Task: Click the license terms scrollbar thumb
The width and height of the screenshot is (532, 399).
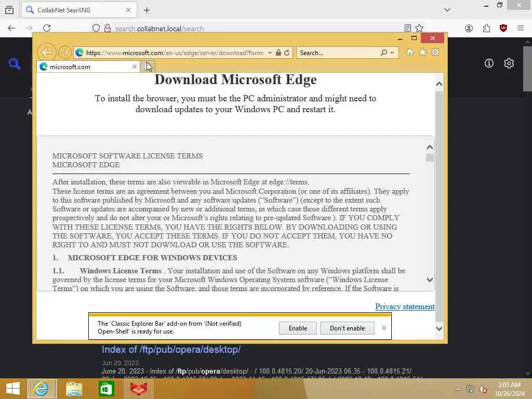Action: [430, 158]
